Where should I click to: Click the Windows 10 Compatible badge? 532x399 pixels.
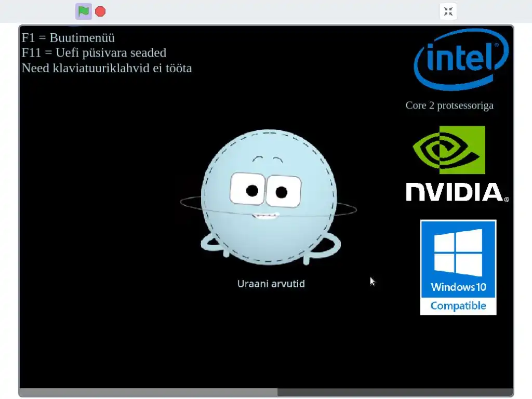click(458, 268)
